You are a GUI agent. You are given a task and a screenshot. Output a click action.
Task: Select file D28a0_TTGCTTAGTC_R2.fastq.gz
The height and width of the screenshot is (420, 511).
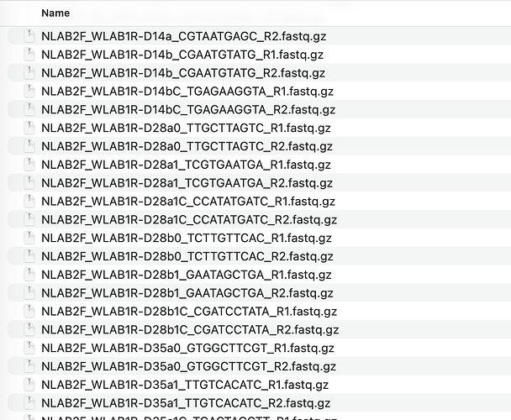pos(187,146)
